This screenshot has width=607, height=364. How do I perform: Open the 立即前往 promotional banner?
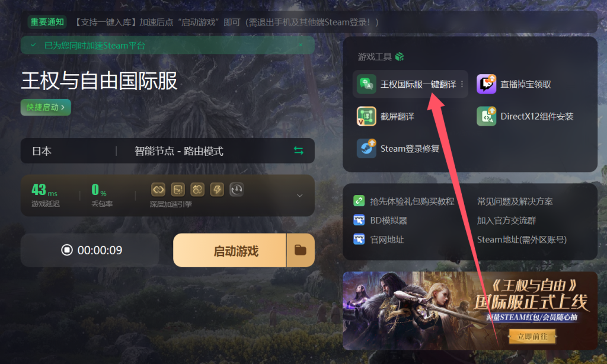(x=533, y=337)
